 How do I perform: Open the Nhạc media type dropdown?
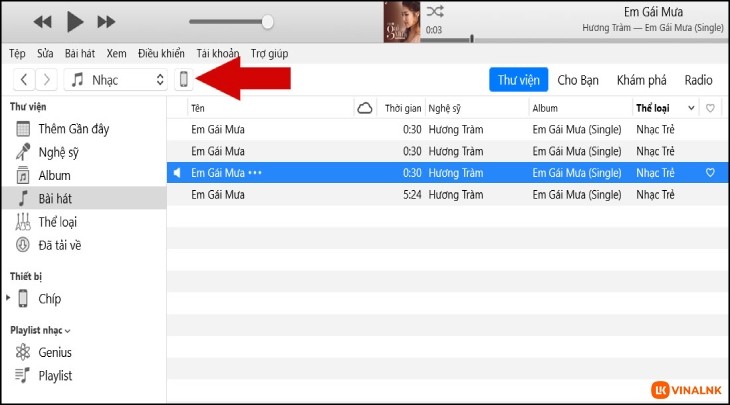coord(117,80)
